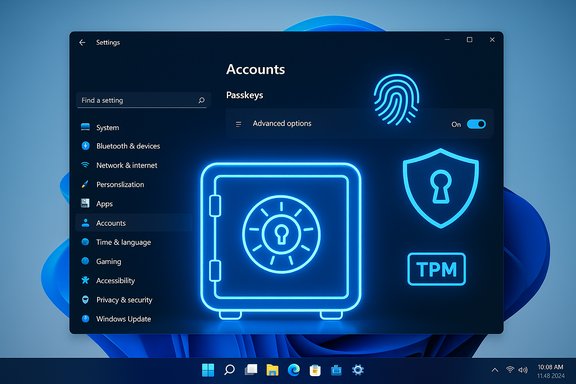
Task: Launch Microsoft Edge from taskbar
Action: point(294,370)
